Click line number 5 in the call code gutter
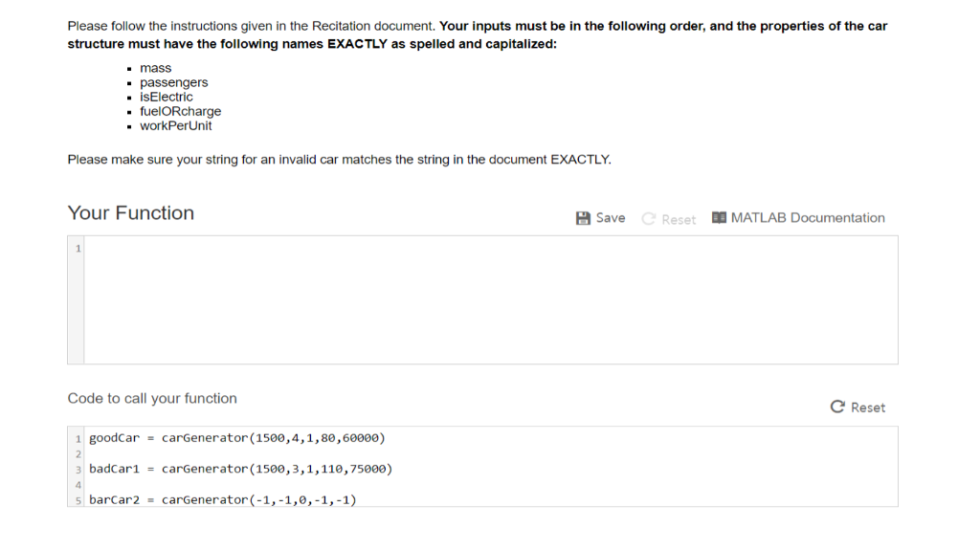 click(x=77, y=498)
